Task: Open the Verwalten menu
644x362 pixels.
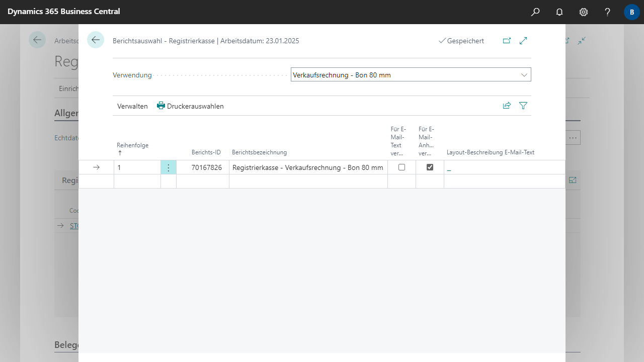Action: 132,106
